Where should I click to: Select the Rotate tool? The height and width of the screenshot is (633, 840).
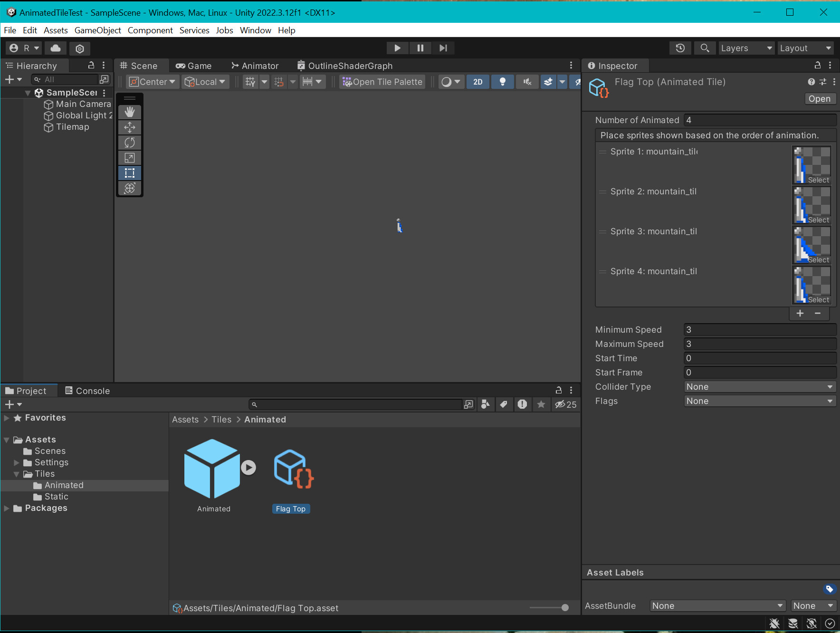click(130, 143)
